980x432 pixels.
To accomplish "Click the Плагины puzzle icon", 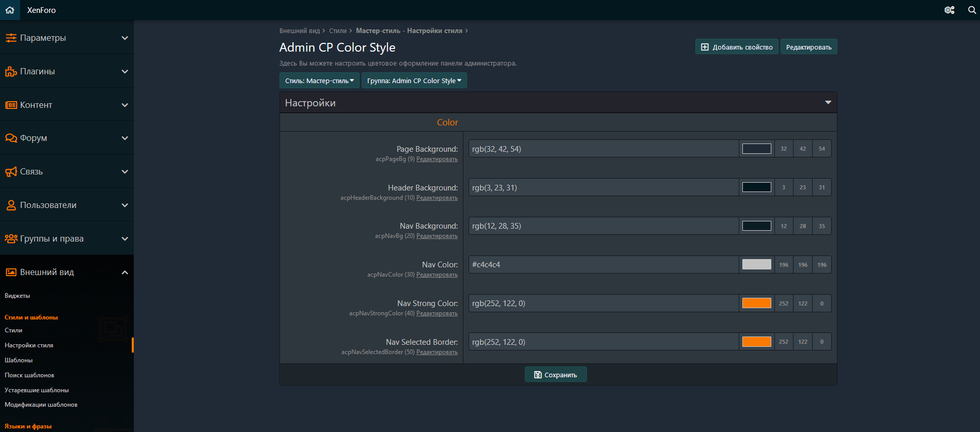I will (11, 71).
